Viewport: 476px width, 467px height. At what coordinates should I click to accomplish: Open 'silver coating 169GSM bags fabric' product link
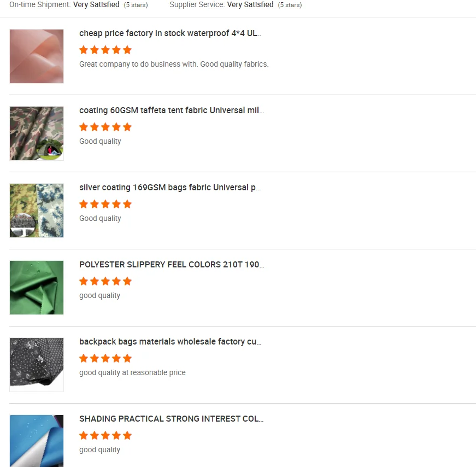point(170,188)
